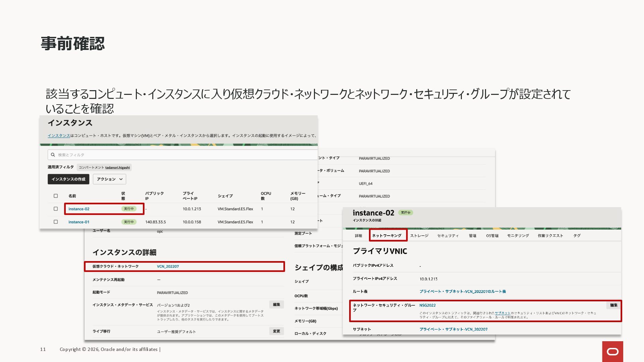This screenshot has width=644, height=362.
Task: Click the search magnifier icon
Action: coord(53,155)
